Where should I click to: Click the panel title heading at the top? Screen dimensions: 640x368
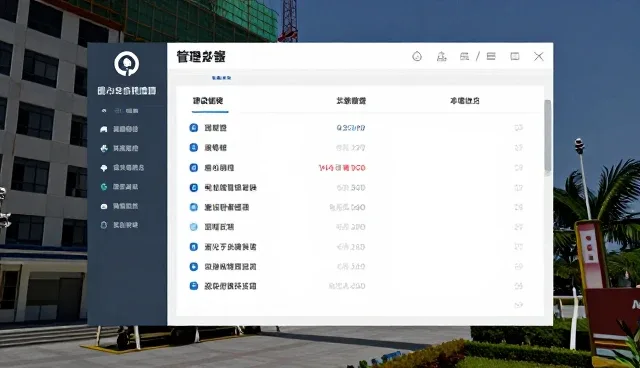[201, 56]
